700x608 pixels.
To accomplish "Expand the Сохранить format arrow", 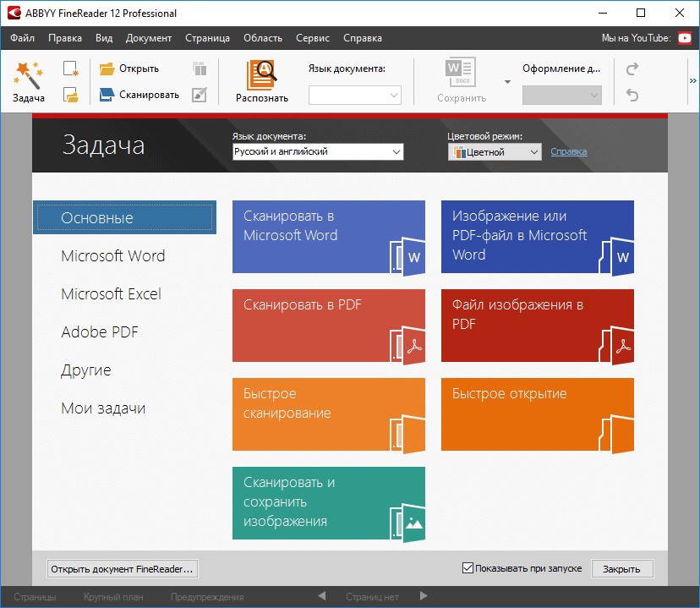I will 507,82.
